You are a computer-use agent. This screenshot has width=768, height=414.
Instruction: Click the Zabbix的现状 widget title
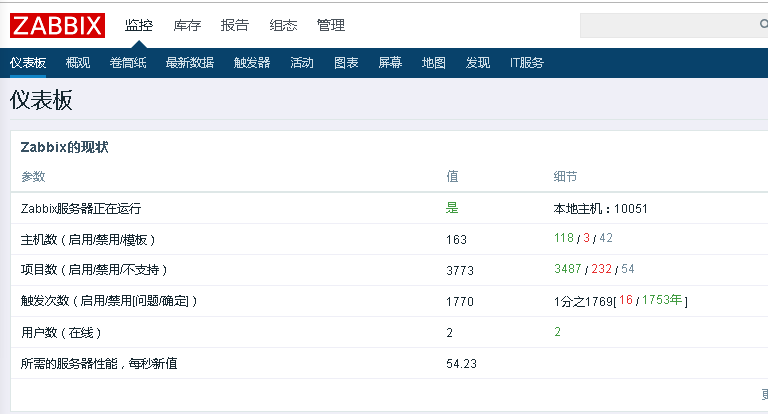64,147
